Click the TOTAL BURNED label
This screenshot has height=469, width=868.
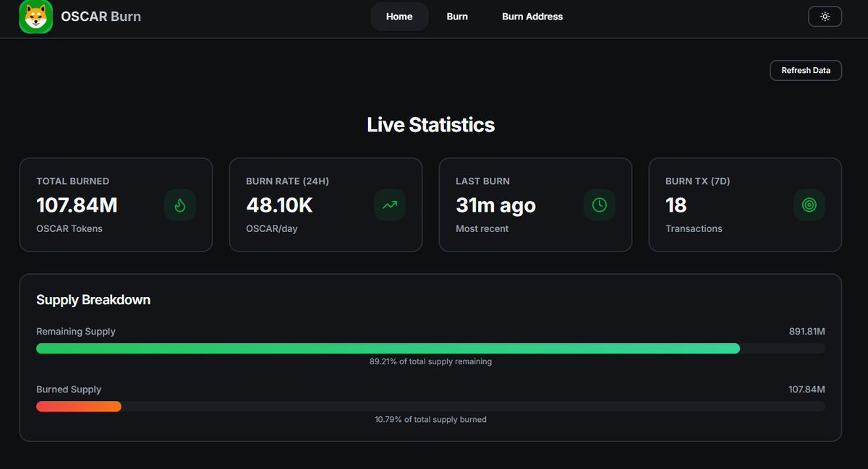pyautogui.click(x=73, y=181)
